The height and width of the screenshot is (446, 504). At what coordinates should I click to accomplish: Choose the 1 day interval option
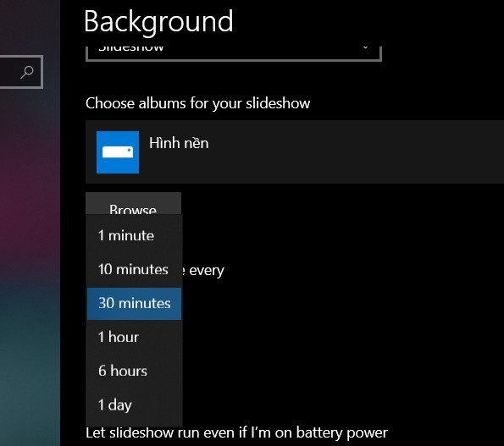(x=134, y=405)
